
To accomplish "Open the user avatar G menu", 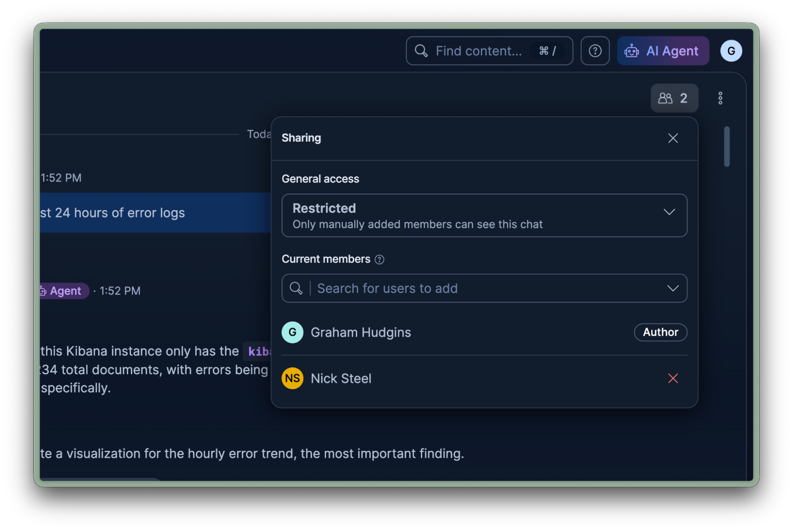I will [731, 51].
